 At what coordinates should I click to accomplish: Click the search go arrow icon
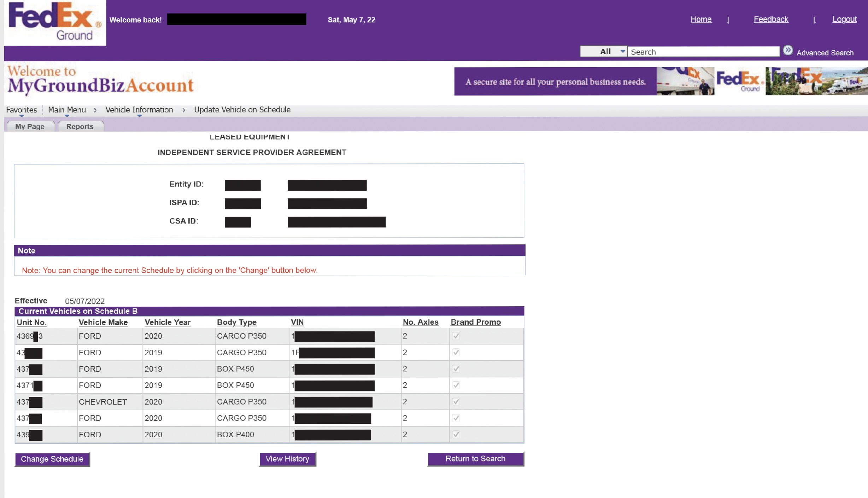[x=787, y=51]
